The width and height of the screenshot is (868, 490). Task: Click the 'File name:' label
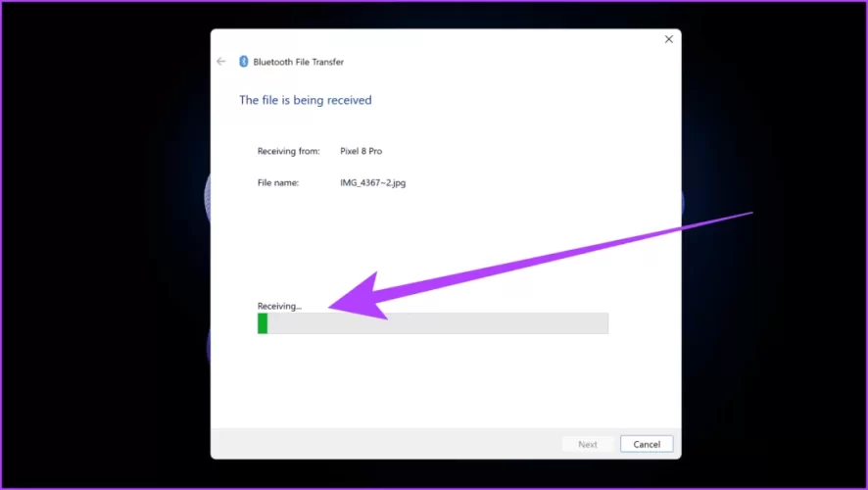278,182
